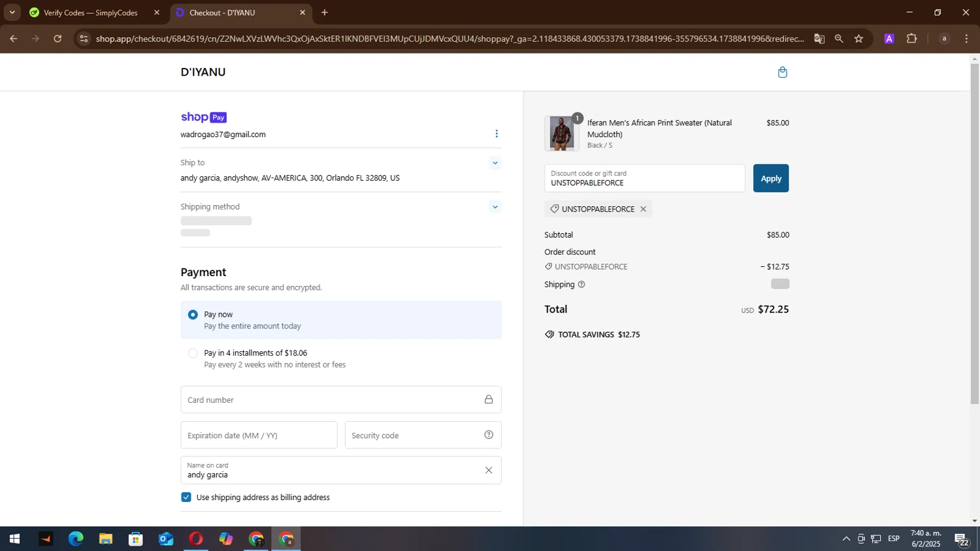
Task: Open Opera browser from taskbar
Action: [x=196, y=539]
